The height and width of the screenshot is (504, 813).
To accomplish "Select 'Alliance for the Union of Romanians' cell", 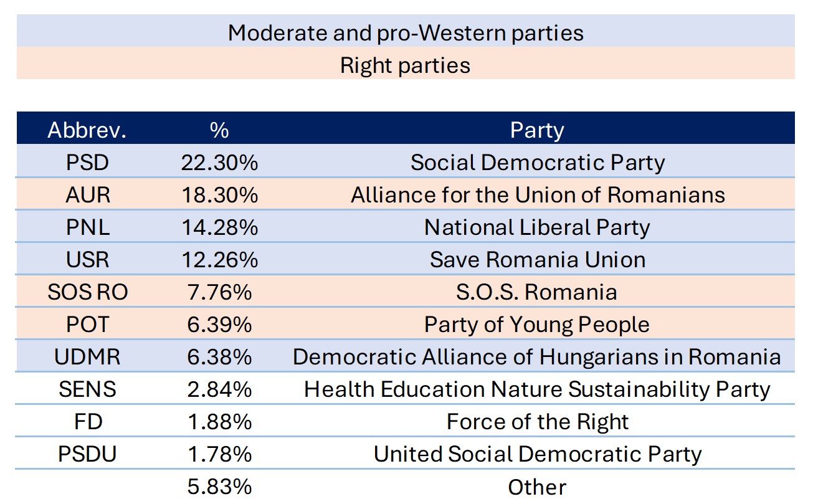I will (x=537, y=195).
